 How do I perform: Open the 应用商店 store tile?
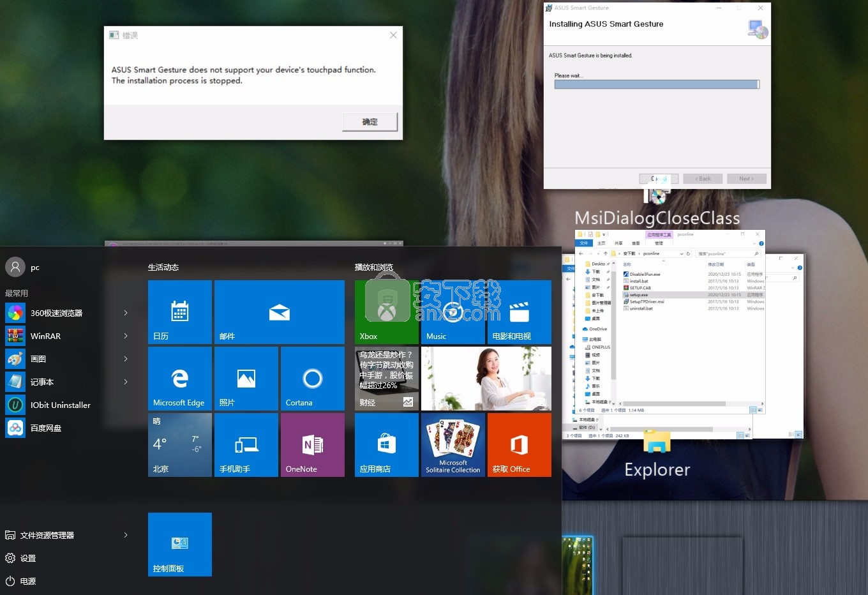tap(387, 445)
